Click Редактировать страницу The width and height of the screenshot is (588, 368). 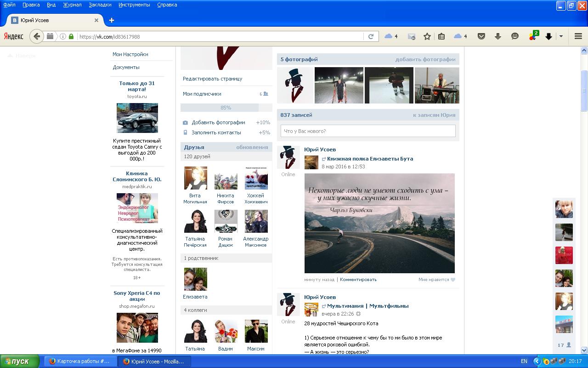[x=212, y=79]
